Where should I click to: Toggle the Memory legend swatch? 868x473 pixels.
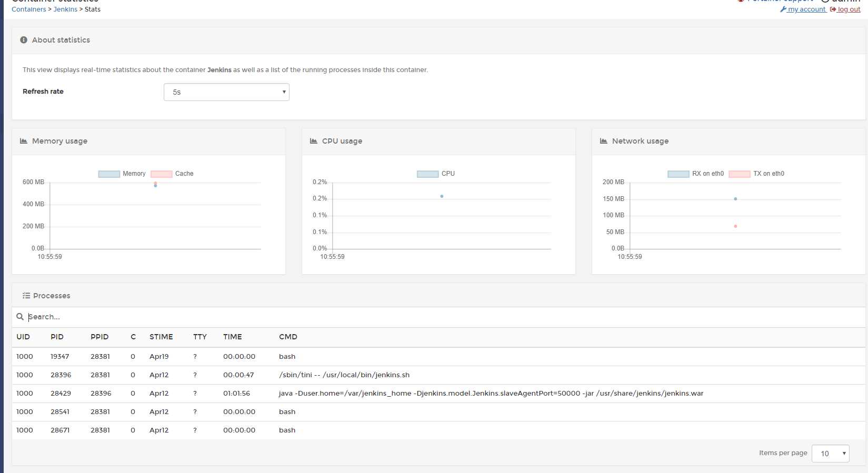point(109,174)
